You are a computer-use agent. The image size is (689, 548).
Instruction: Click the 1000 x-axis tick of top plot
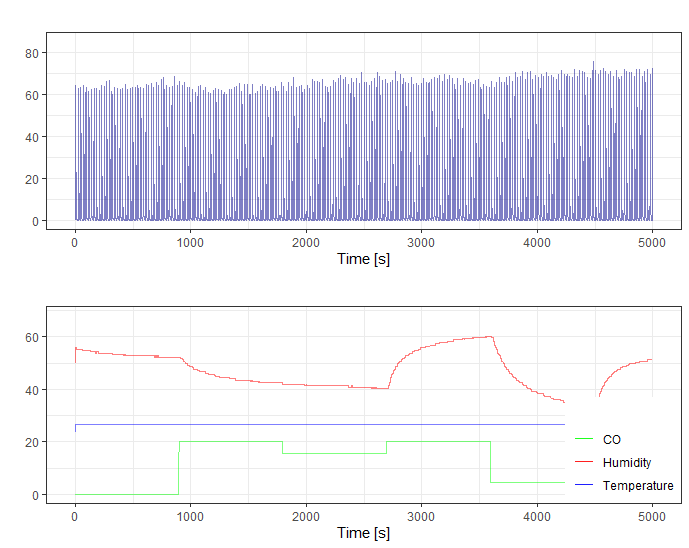point(190,242)
